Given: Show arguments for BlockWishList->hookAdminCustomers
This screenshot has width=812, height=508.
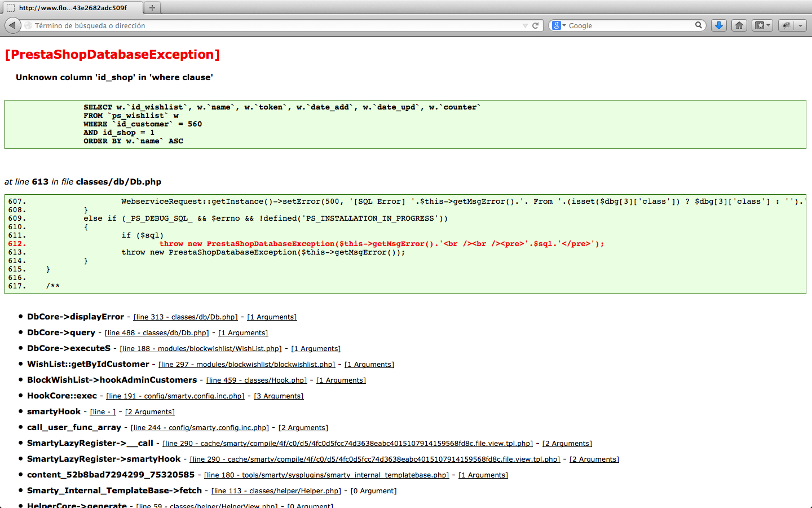Looking at the screenshot, I should (x=341, y=380).
